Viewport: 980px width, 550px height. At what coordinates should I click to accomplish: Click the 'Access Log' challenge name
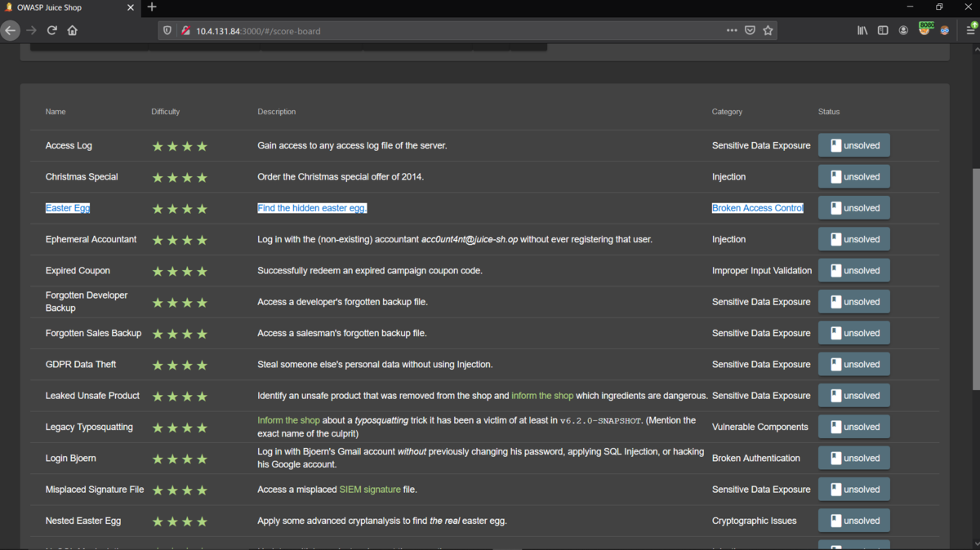click(69, 145)
